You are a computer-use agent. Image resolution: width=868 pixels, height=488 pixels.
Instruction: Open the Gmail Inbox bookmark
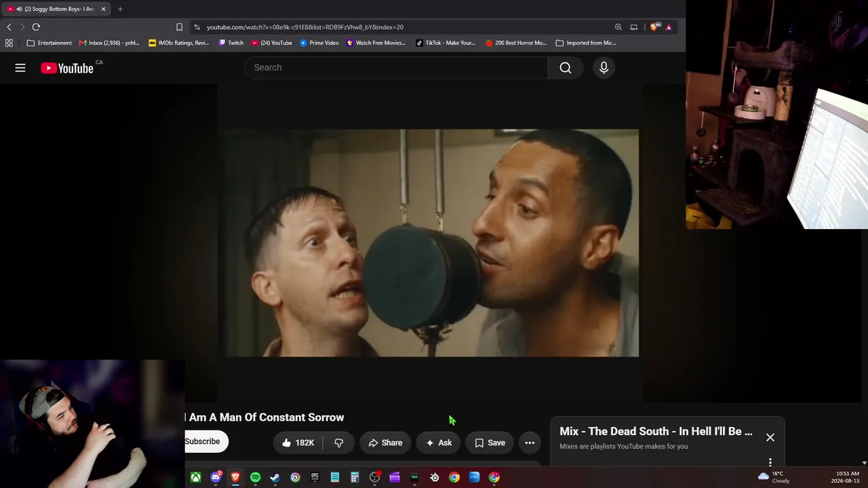coord(109,43)
